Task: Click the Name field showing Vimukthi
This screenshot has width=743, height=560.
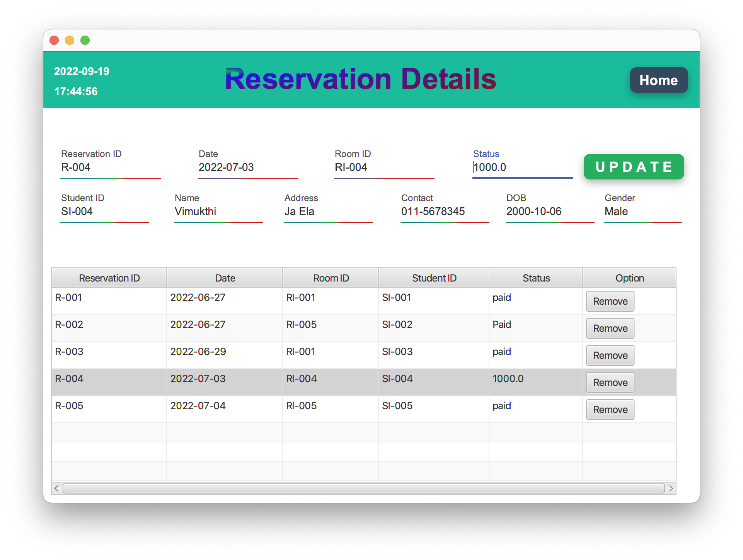Action: [x=218, y=212]
